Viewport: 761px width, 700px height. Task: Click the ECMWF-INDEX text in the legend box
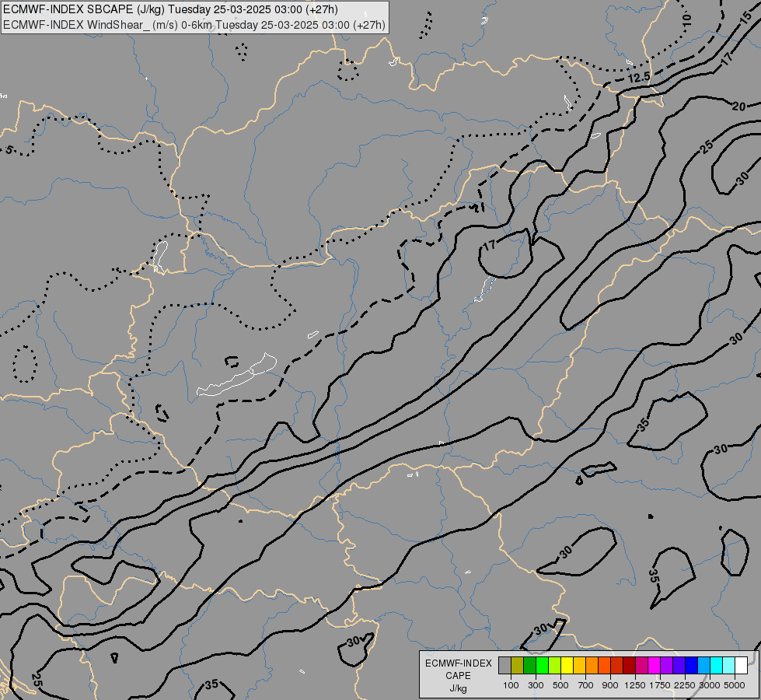(458, 663)
